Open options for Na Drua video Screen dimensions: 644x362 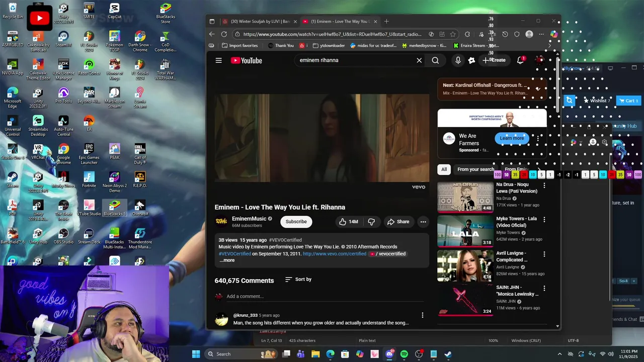pos(544,186)
